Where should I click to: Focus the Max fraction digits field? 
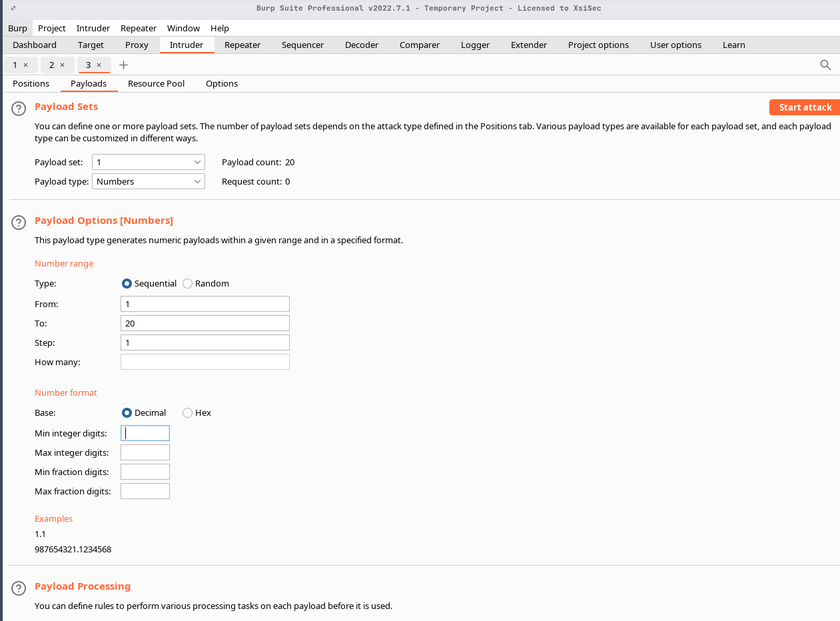click(x=145, y=491)
